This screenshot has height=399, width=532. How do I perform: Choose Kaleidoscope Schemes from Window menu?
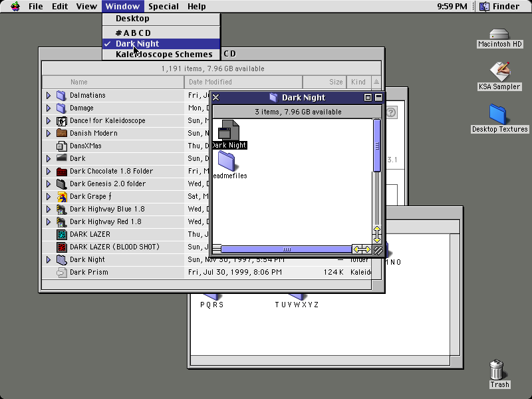161,55
